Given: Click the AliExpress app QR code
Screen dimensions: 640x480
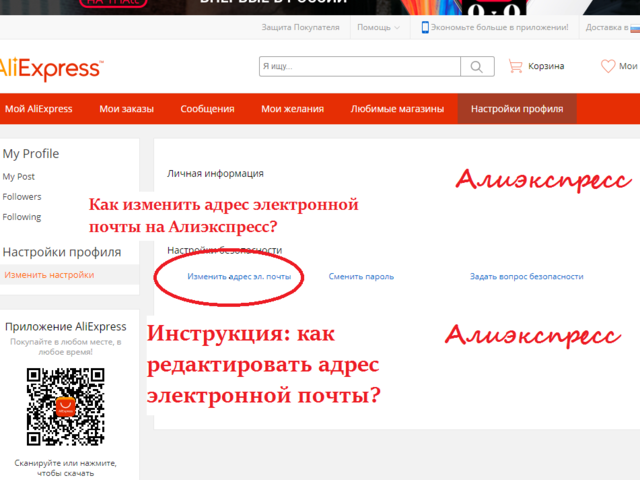Looking at the screenshot, I should (65, 407).
